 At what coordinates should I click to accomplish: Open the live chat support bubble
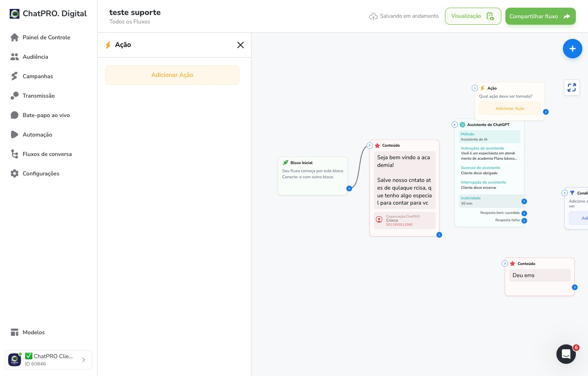[x=566, y=354]
